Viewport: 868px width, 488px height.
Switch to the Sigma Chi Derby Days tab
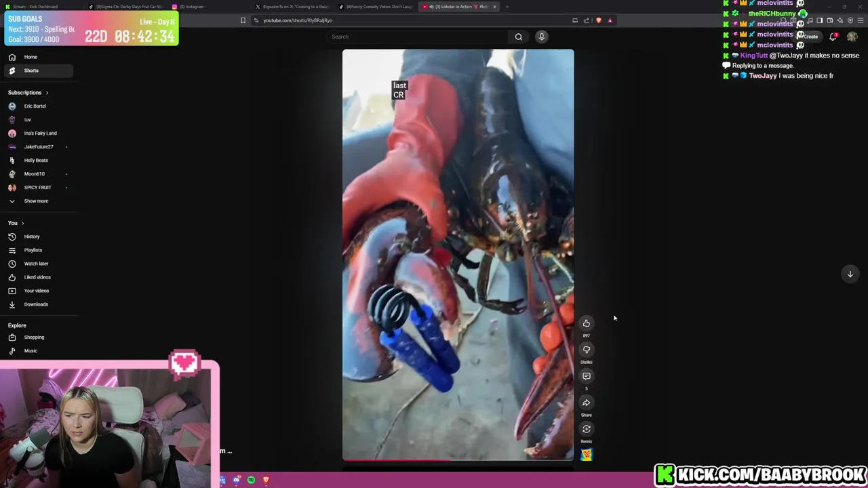coord(126,7)
